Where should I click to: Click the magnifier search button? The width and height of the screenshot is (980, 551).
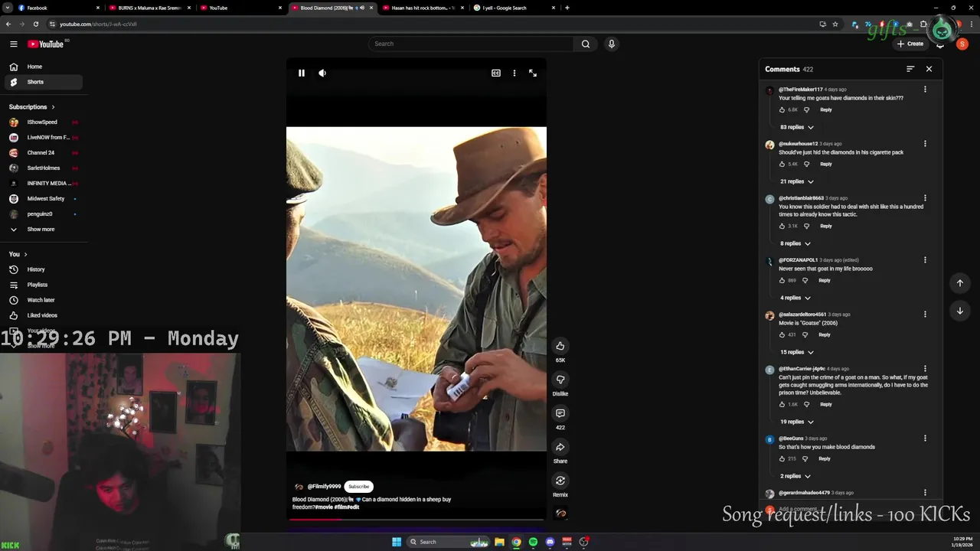(x=586, y=44)
